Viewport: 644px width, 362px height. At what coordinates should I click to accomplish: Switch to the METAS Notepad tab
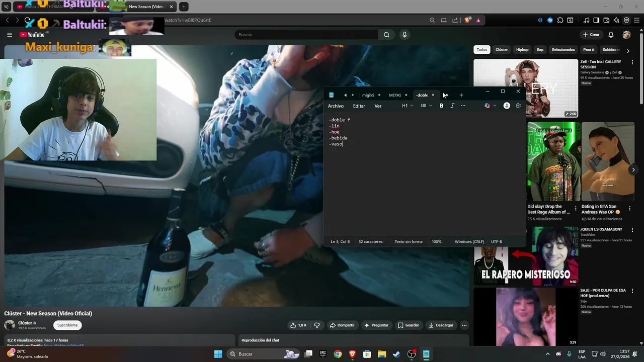point(397,95)
